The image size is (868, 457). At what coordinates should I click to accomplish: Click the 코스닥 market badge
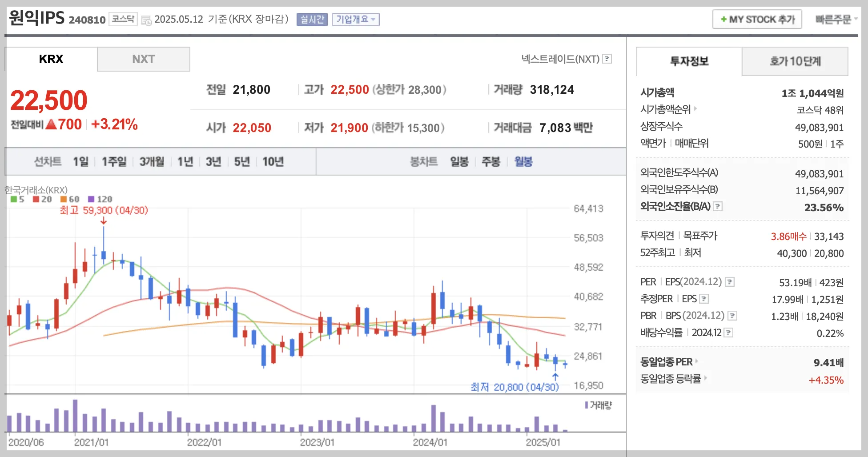[123, 19]
